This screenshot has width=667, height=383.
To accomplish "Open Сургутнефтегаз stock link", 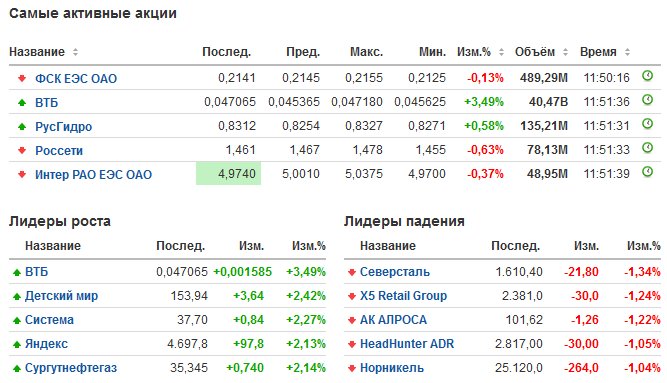I will (x=71, y=368).
